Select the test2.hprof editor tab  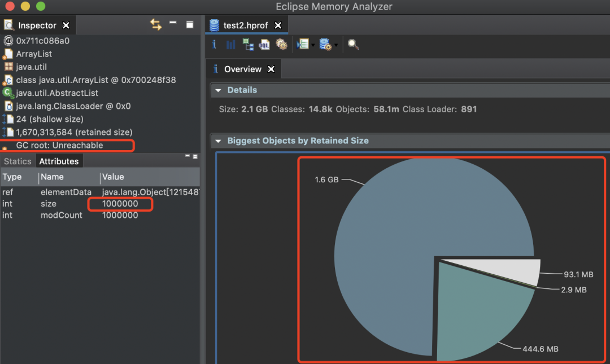[246, 25]
